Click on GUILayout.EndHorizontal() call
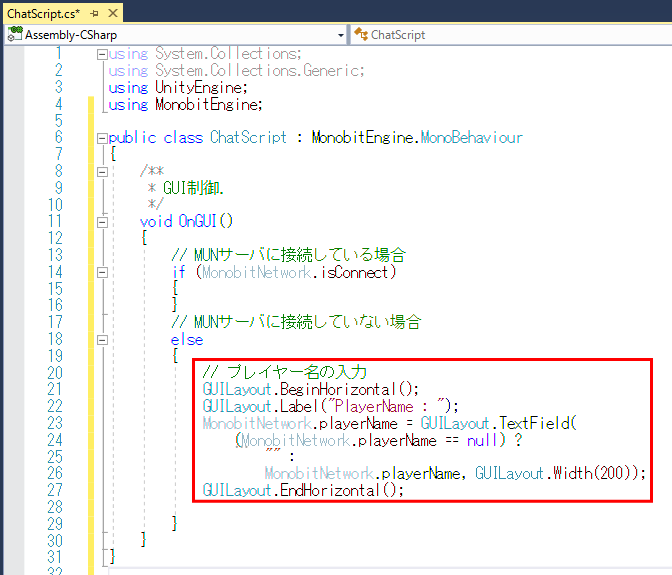The width and height of the screenshot is (672, 575). [x=303, y=490]
